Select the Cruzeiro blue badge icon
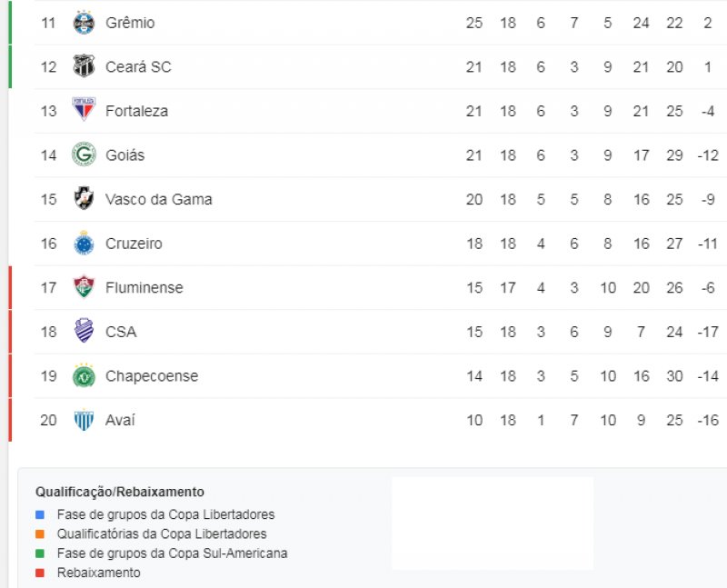727x588 pixels. (x=84, y=243)
